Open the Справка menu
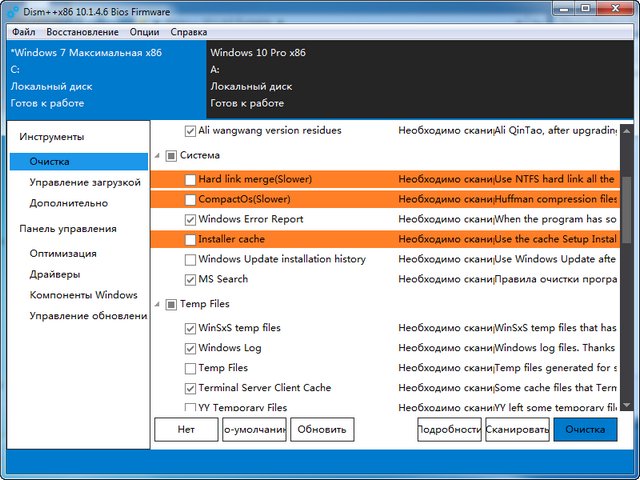 click(x=189, y=32)
